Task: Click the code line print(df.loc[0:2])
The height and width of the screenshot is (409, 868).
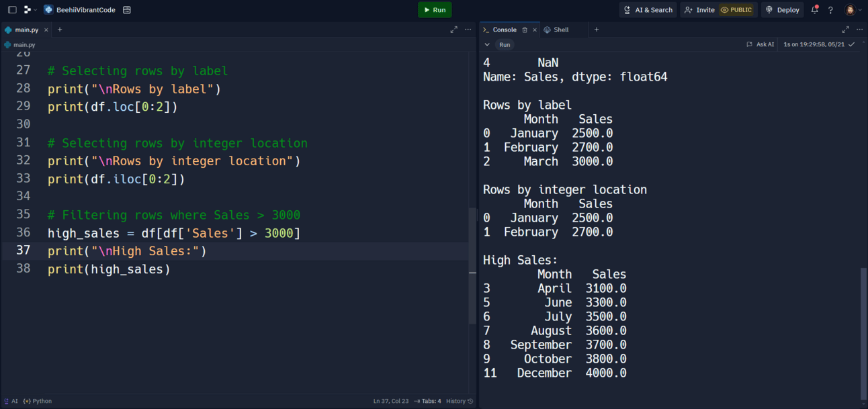Action: pos(113,107)
